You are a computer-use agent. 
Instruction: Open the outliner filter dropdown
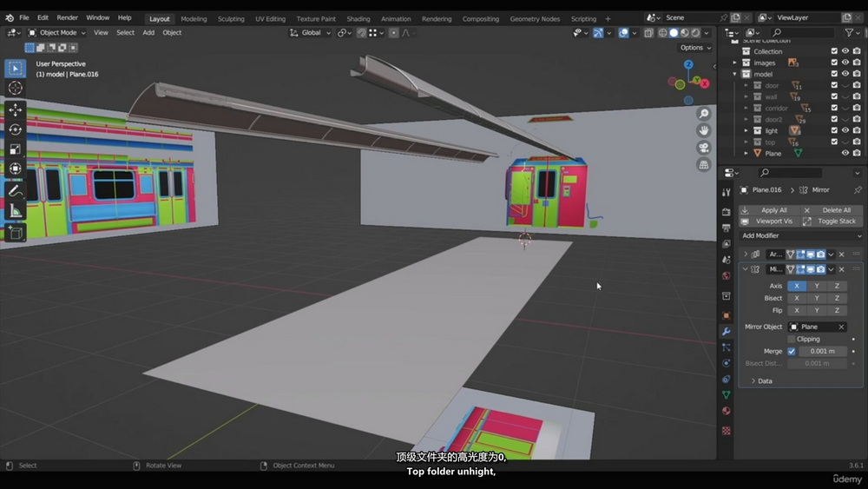tap(852, 33)
